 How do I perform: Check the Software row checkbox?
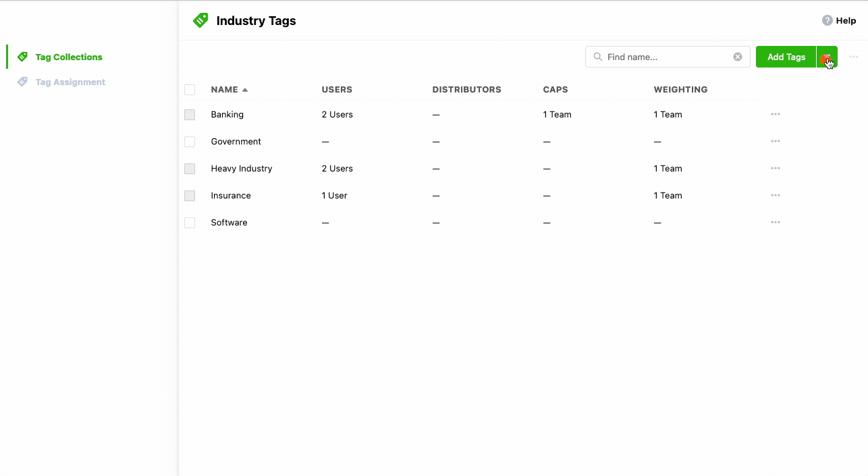pyautogui.click(x=190, y=223)
